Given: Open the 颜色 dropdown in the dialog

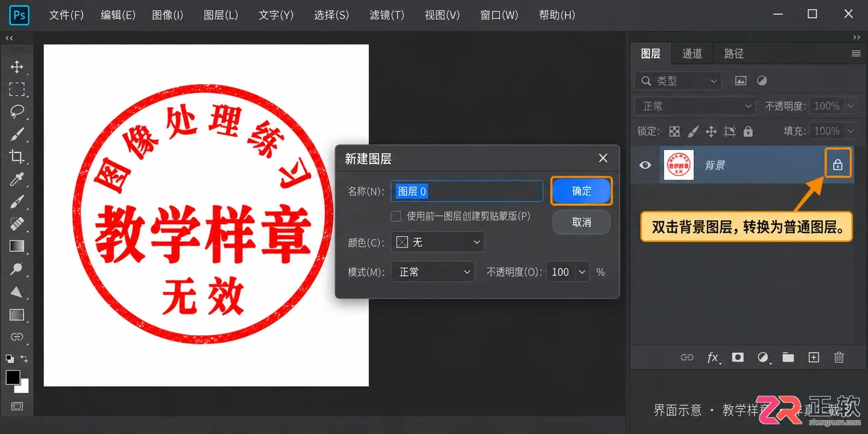Looking at the screenshot, I should 438,242.
